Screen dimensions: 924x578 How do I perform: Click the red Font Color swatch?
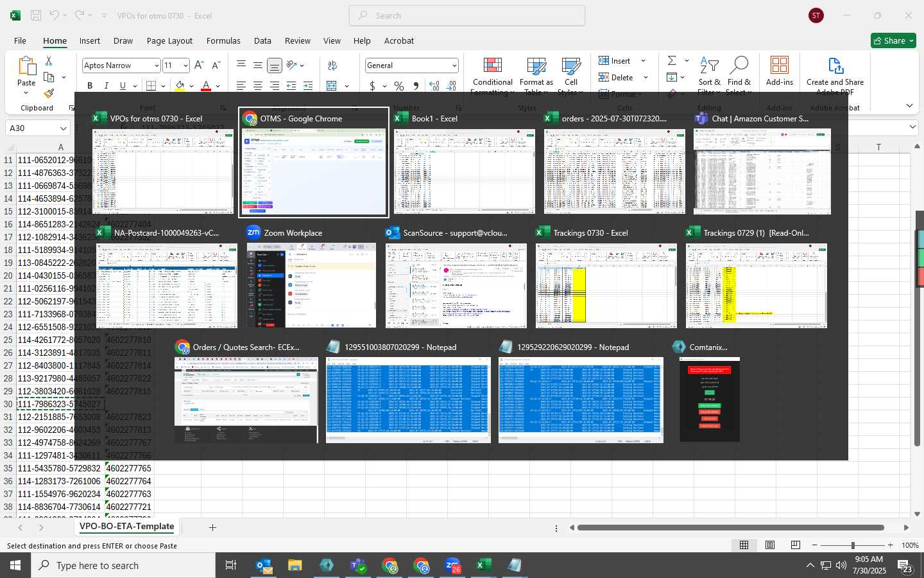tap(206, 85)
